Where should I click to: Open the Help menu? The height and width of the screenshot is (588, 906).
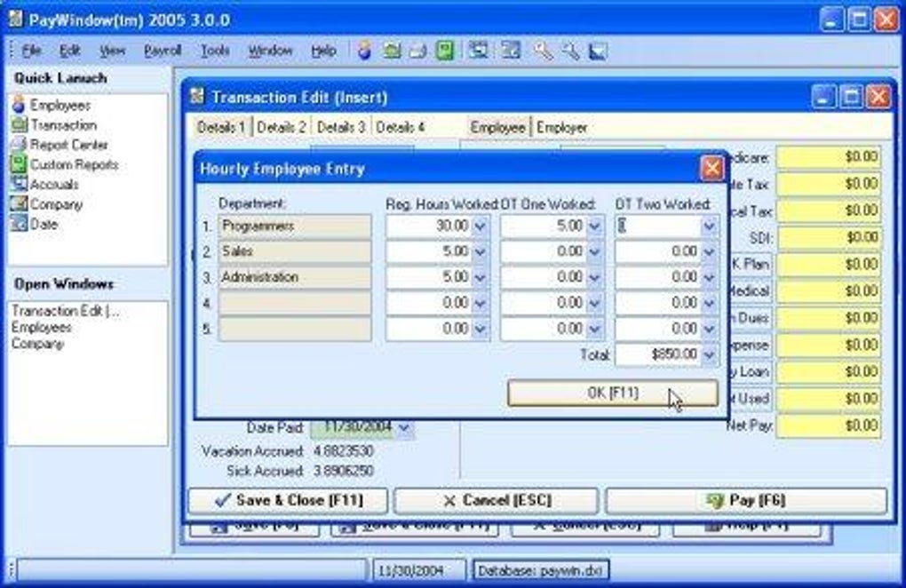coord(323,51)
